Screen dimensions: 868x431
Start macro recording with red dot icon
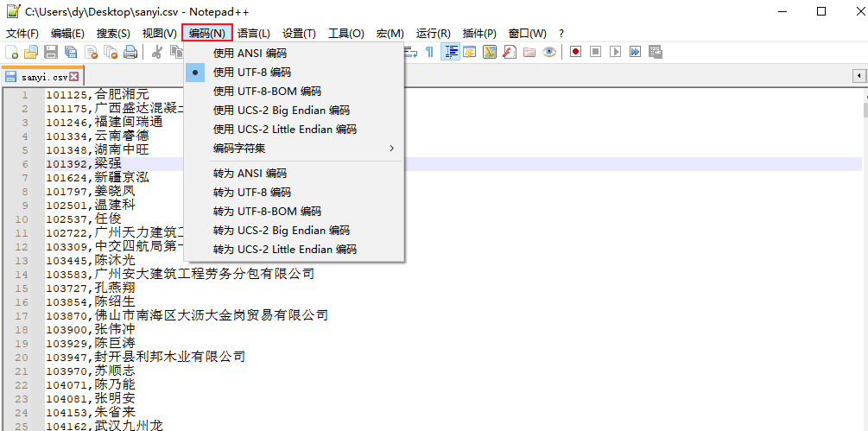[576, 52]
